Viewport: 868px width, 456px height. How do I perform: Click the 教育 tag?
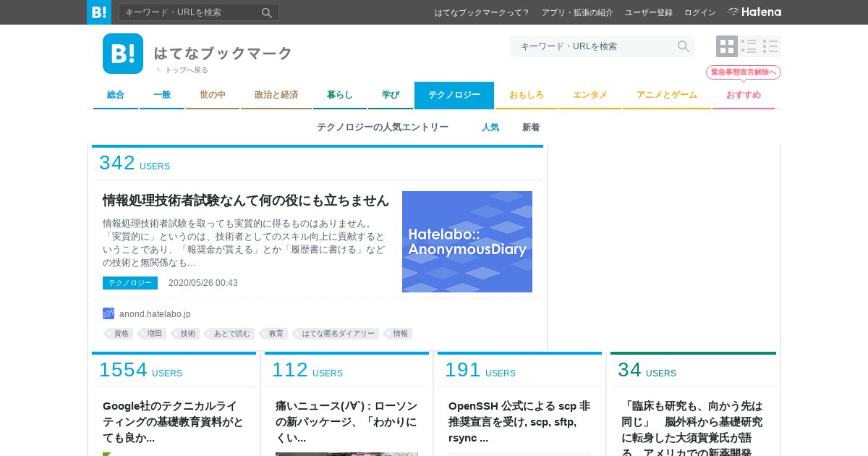(274, 334)
